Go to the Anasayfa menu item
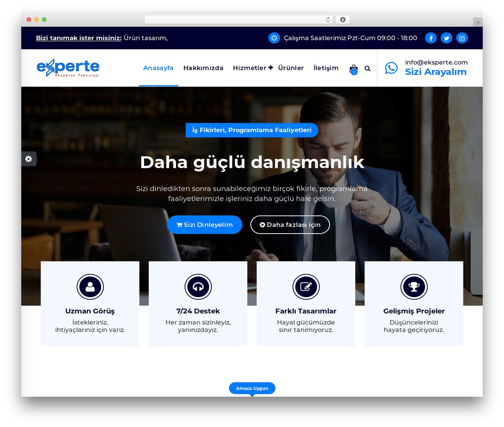Screen dimensions: 504x427 (x=158, y=68)
